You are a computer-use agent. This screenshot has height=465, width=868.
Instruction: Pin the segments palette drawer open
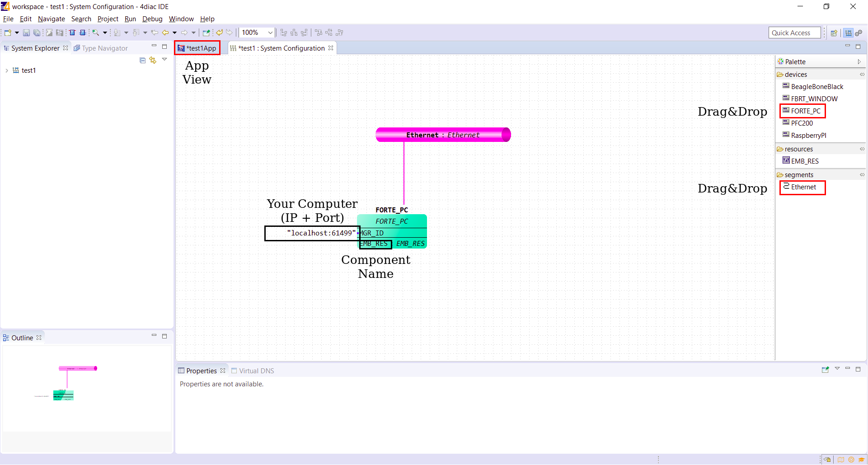point(862,175)
